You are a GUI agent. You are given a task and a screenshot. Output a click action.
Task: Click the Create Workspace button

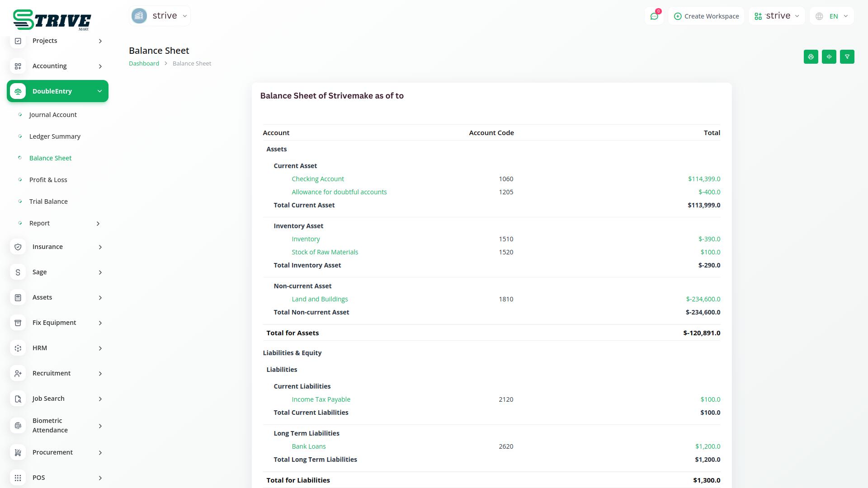706,16
